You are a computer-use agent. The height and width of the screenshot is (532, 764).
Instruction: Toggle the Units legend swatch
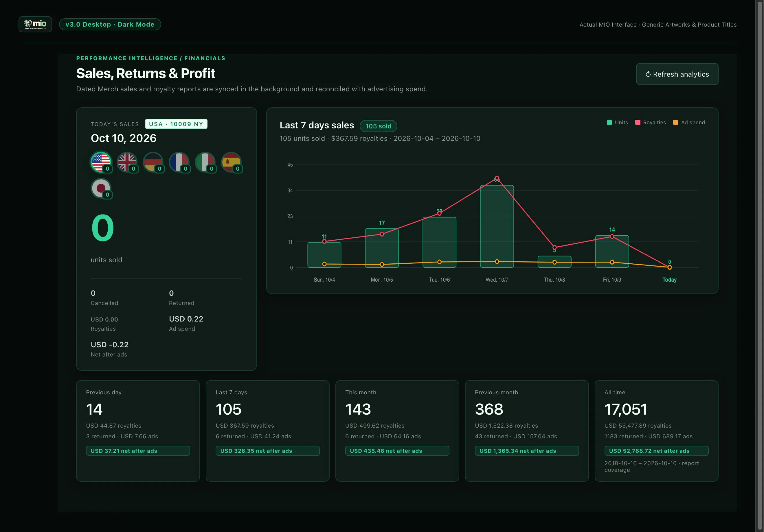coord(609,122)
